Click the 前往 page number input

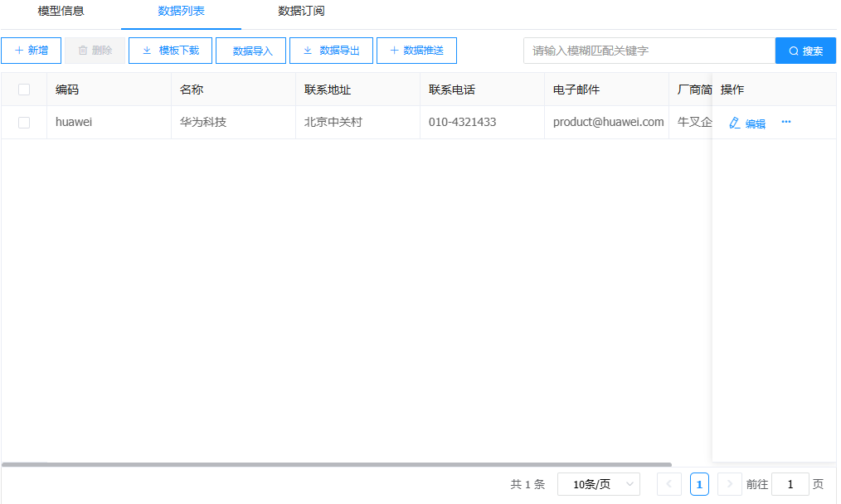click(790, 484)
